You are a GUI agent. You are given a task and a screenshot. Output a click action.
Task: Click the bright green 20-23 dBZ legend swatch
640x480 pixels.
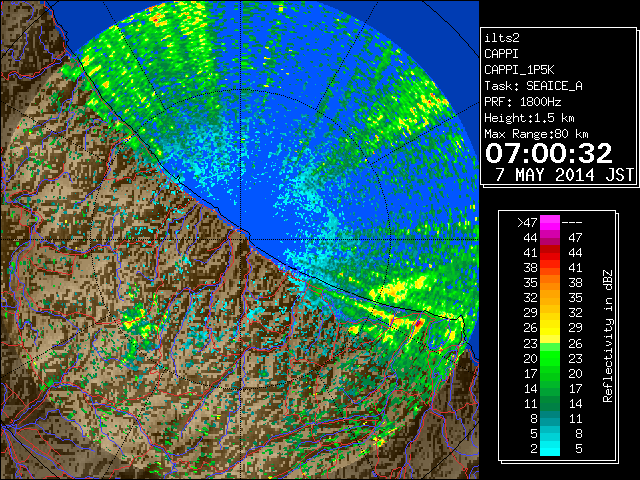pyautogui.click(x=550, y=358)
